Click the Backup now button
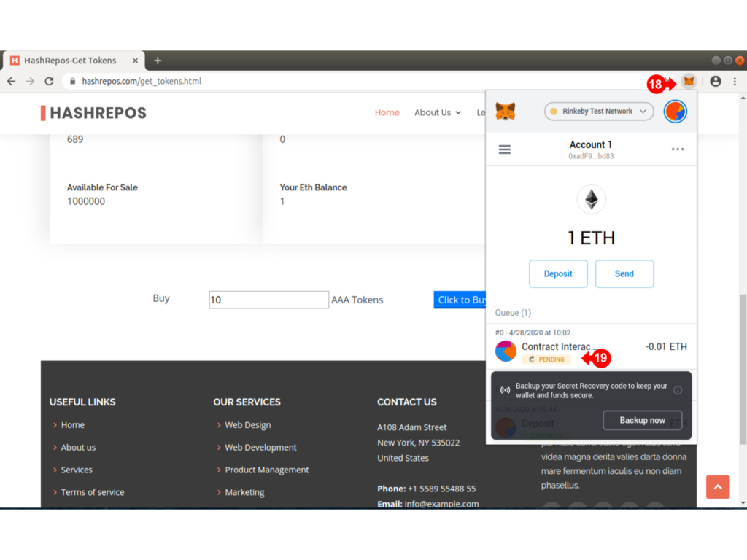The height and width of the screenshot is (560, 747). [x=642, y=420]
